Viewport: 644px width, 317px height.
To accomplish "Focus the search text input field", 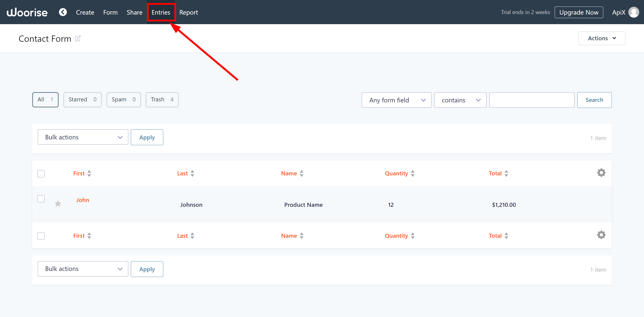I will [x=532, y=100].
